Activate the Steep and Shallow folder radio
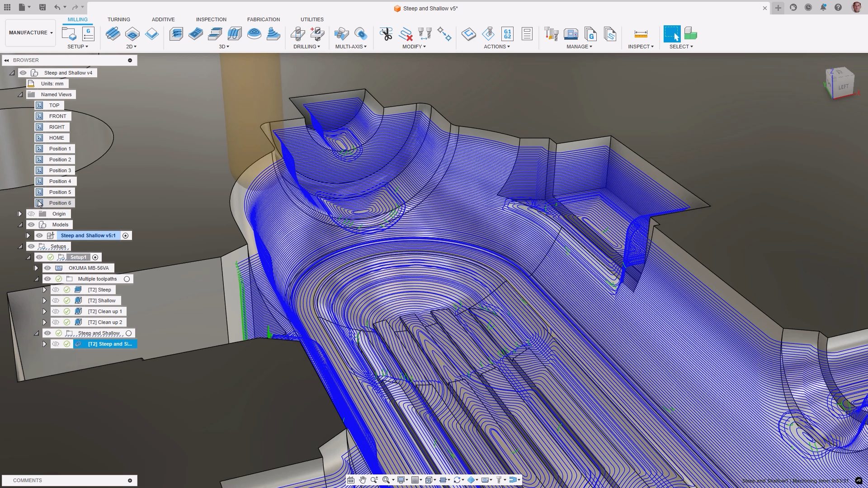 [x=129, y=333]
